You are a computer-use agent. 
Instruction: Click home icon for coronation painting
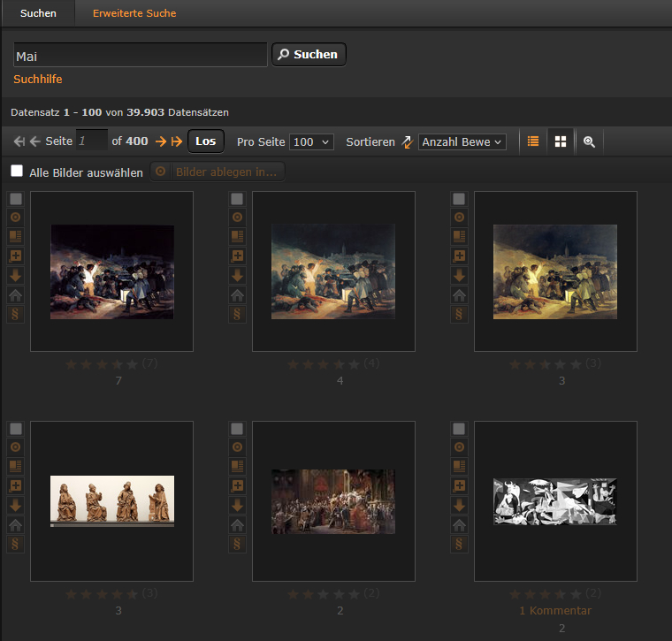point(237,525)
